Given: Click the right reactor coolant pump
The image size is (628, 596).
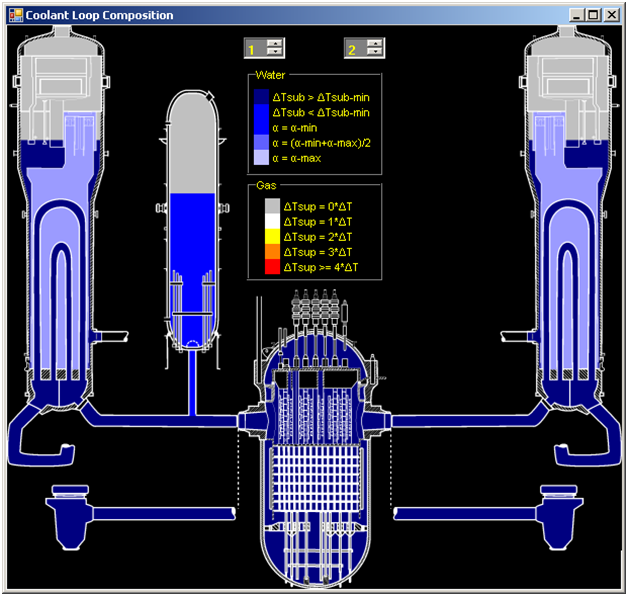Looking at the screenshot, I should tap(559, 517).
